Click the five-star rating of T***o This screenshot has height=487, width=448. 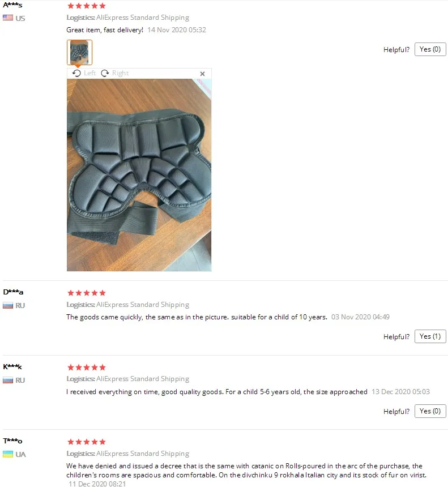[x=87, y=442]
